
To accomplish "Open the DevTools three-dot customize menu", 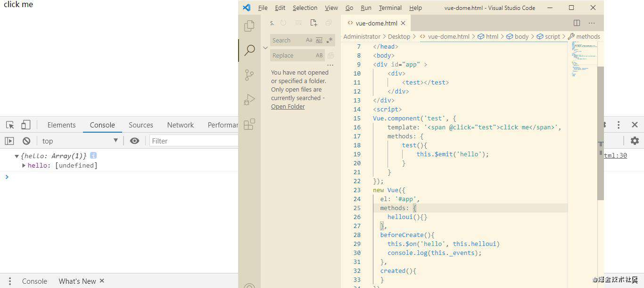I will (x=619, y=125).
